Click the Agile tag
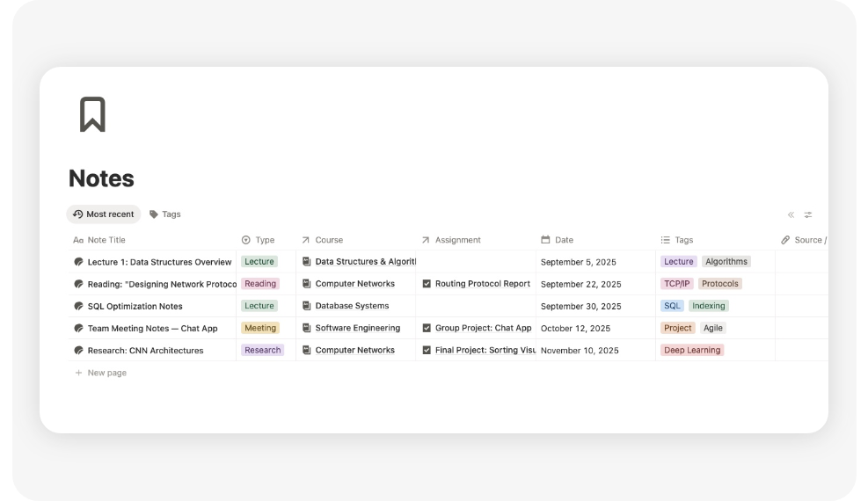This screenshot has width=868, height=501. click(x=713, y=328)
